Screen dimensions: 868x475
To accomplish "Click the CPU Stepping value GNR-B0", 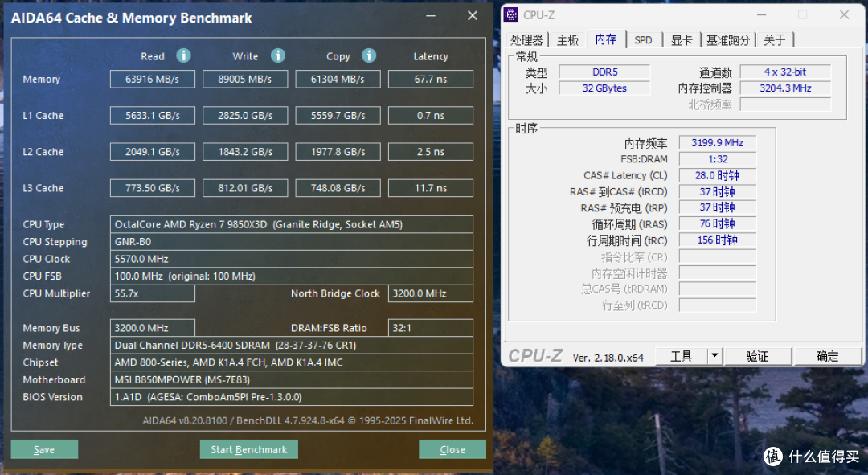I will tap(292, 241).
